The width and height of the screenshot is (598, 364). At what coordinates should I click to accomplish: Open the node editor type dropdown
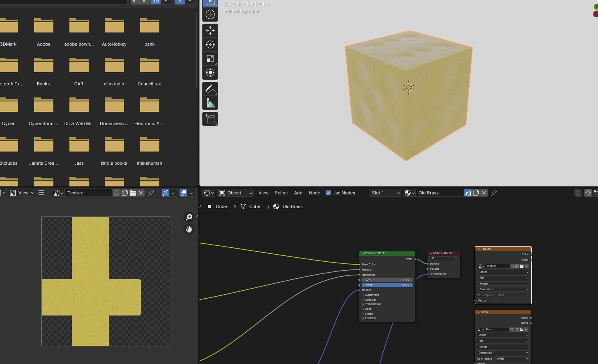(209, 193)
